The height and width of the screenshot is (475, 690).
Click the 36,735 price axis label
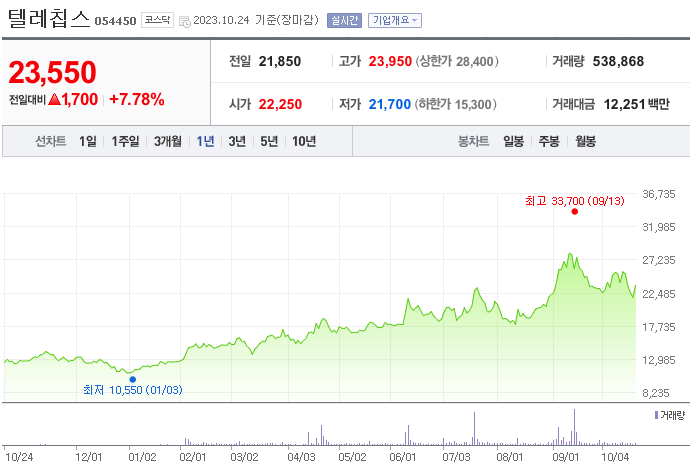tap(658, 194)
